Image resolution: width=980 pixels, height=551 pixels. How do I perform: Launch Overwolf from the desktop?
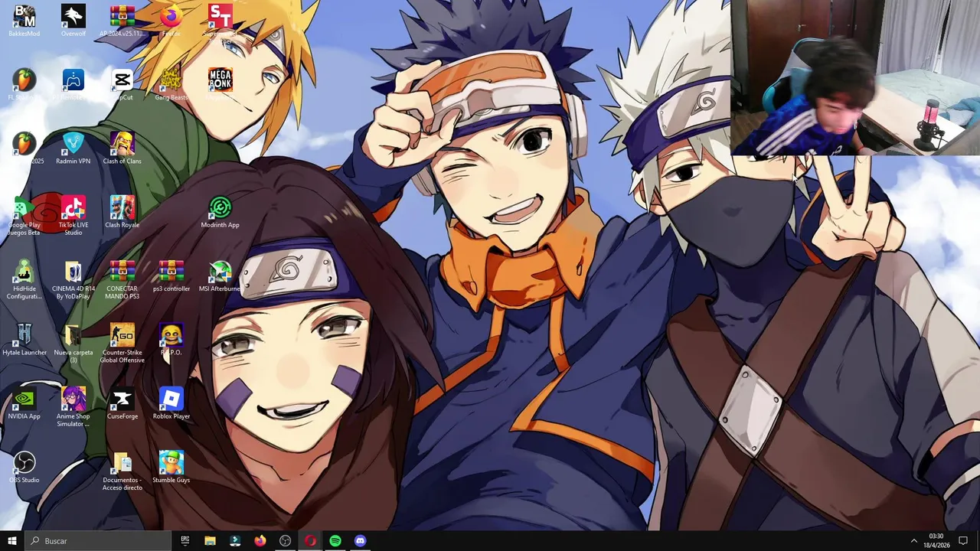click(x=73, y=21)
